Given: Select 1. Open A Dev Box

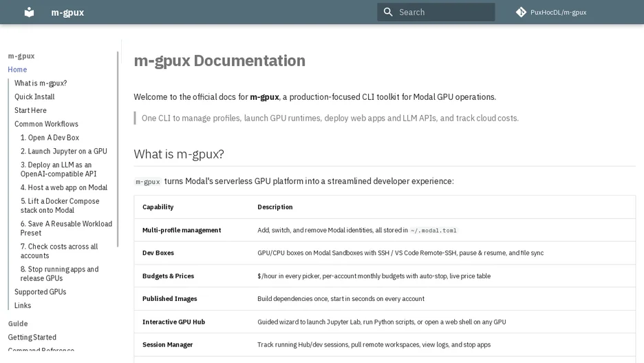Looking at the screenshot, I should [x=50, y=137].
